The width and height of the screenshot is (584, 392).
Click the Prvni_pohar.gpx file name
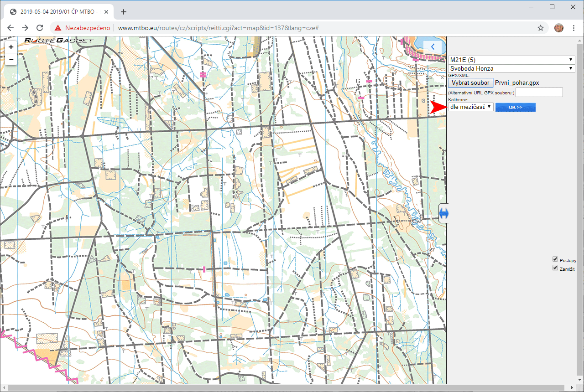pyautogui.click(x=517, y=83)
